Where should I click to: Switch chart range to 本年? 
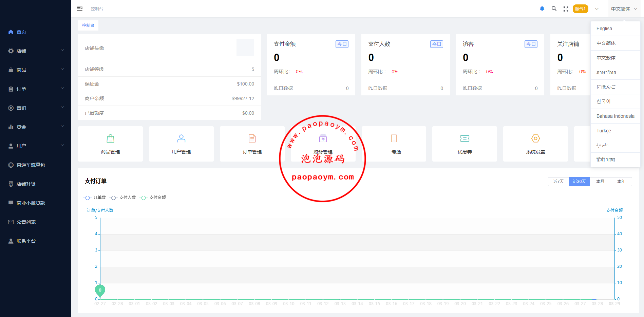point(621,182)
